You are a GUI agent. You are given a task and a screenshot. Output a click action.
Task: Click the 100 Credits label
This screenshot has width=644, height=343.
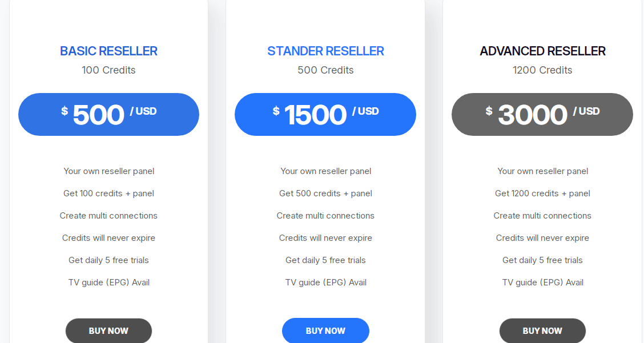click(108, 70)
